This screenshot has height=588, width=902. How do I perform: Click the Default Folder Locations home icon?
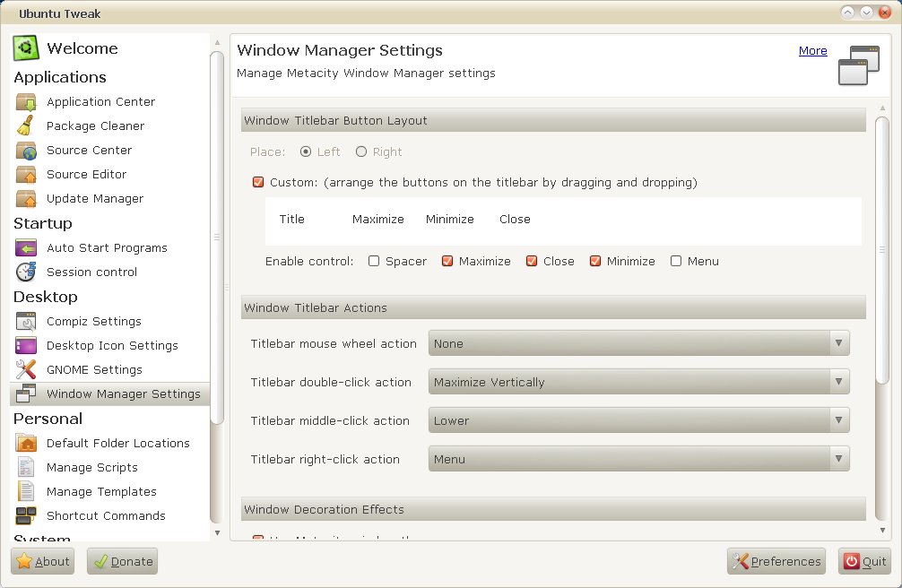pos(26,444)
